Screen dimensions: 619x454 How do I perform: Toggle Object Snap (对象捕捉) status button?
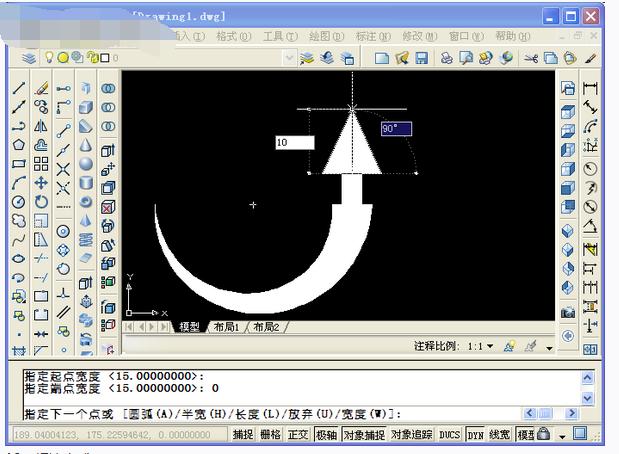pyautogui.click(x=361, y=435)
